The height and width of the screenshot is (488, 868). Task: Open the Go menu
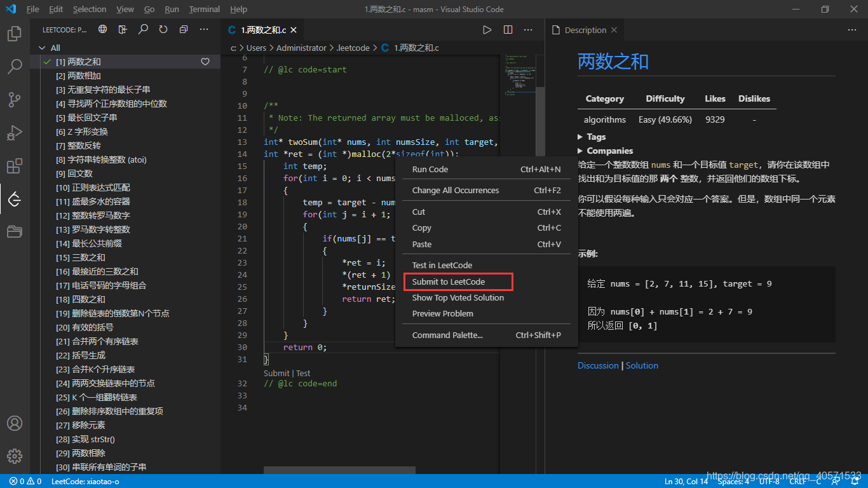tap(149, 9)
